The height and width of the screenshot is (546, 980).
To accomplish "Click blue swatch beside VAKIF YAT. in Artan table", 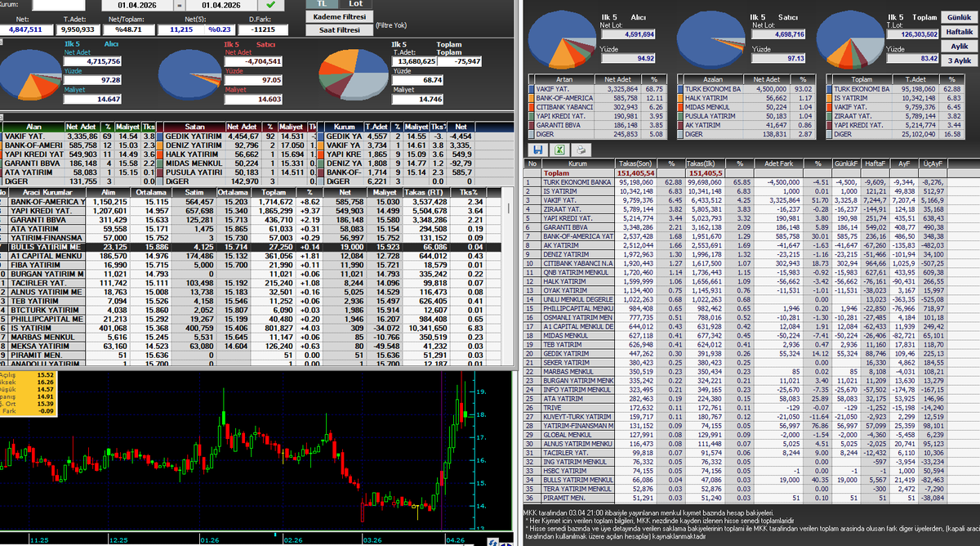I will coord(532,87).
